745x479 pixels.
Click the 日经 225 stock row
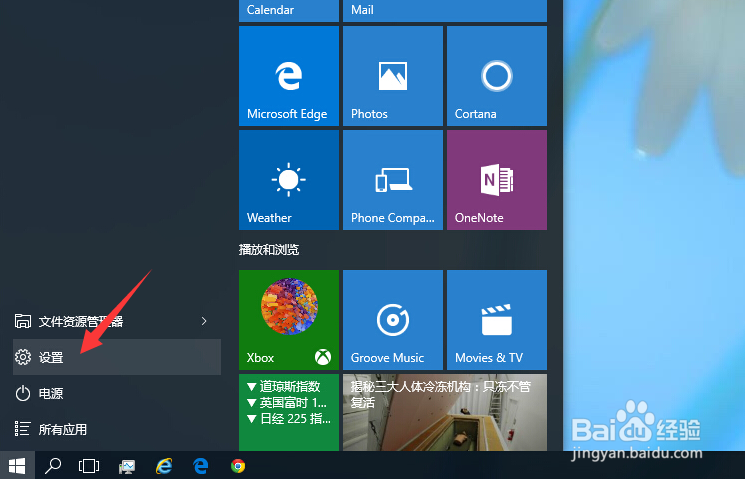coord(289,419)
